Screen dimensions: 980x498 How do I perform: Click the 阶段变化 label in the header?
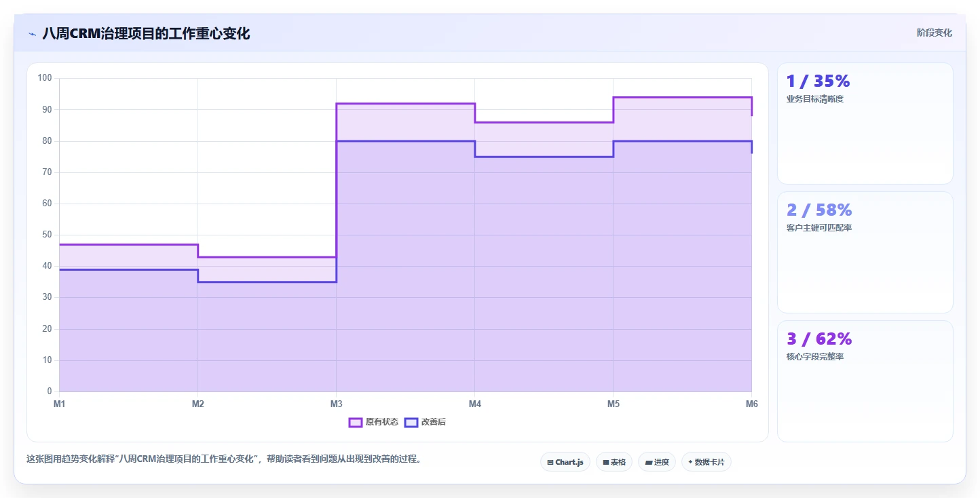point(934,33)
